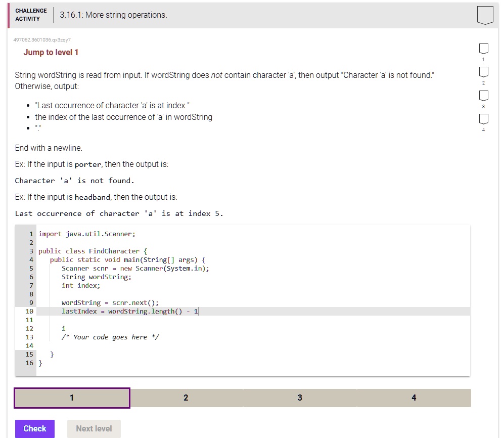Click the level 2 progress badge

pos(483,72)
